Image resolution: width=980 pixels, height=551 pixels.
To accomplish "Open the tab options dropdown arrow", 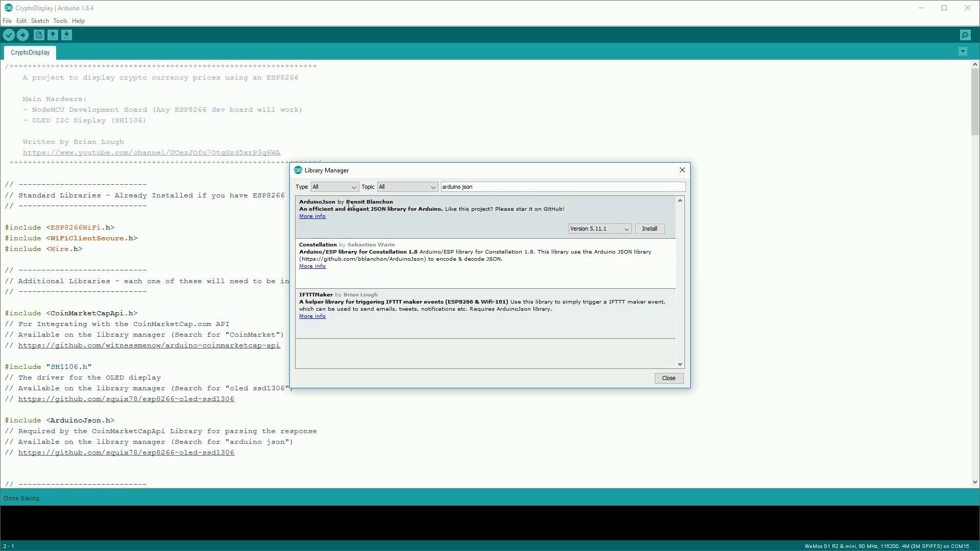I will pos(963,52).
